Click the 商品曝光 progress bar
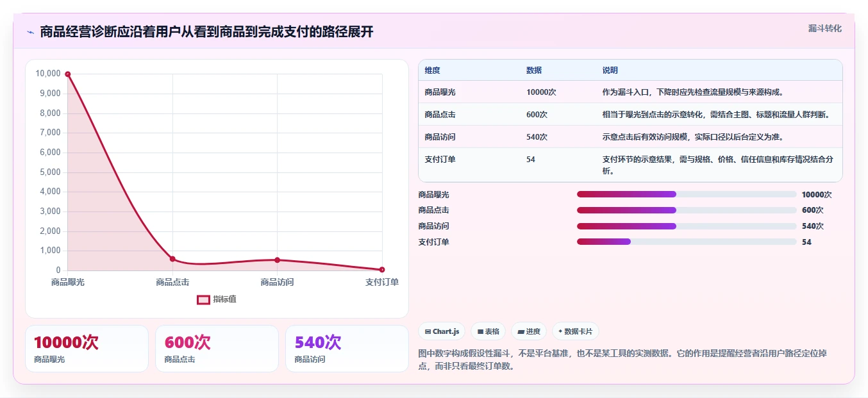Image resolution: width=868 pixels, height=398 pixels. pos(687,194)
